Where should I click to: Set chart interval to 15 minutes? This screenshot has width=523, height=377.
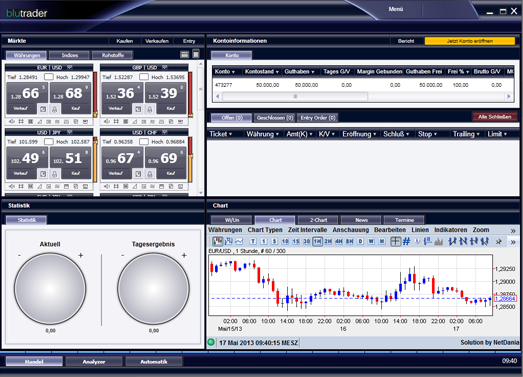(296, 241)
